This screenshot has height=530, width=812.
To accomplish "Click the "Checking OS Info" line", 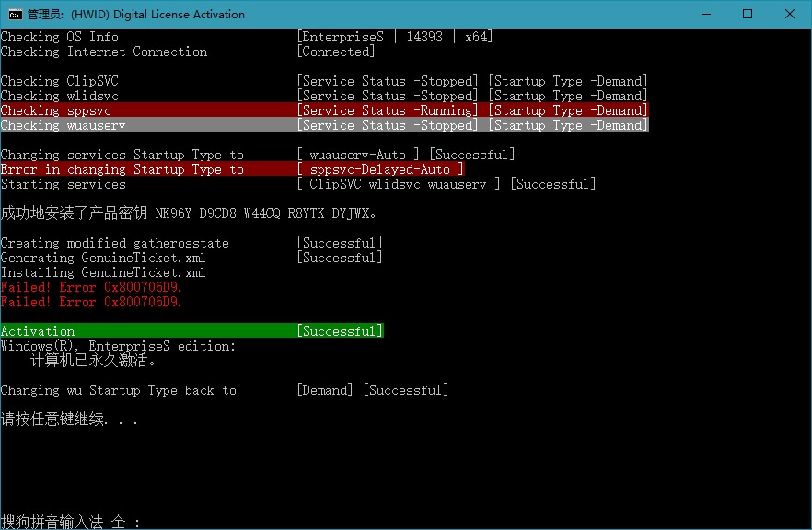I will tap(60, 37).
